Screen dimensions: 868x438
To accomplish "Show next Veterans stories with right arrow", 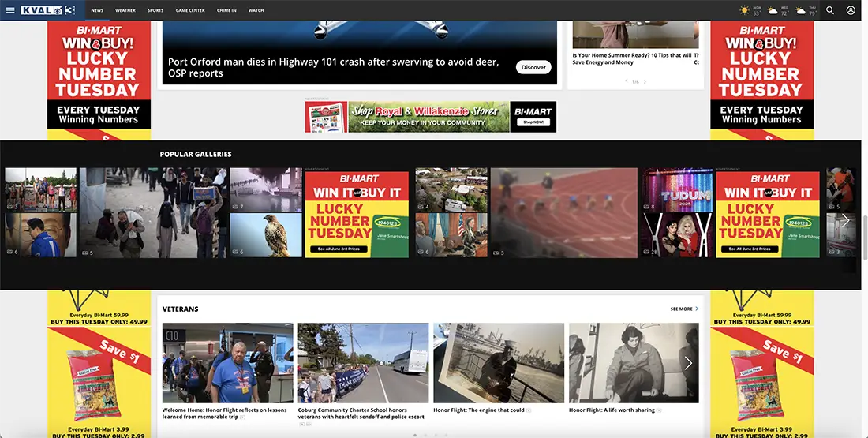I will (688, 363).
